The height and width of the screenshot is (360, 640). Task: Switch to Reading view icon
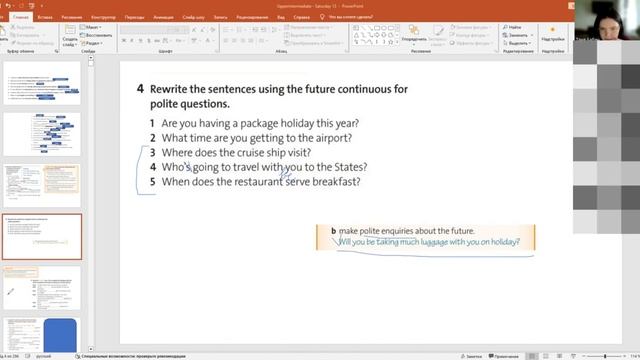(x=559, y=356)
